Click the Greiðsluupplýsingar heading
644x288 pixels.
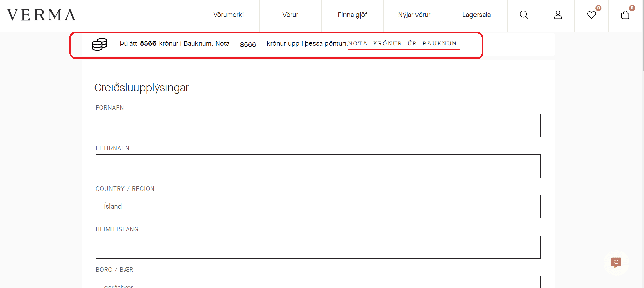click(x=141, y=88)
